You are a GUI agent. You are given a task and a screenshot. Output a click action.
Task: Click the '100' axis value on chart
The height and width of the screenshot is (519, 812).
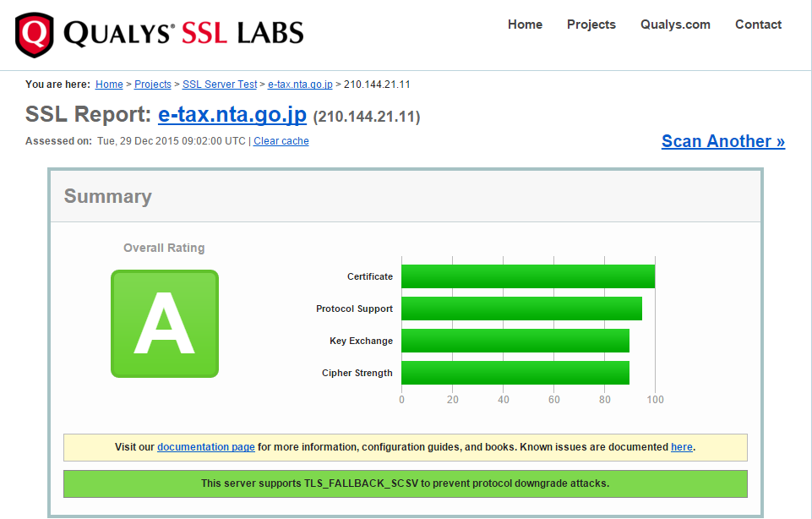(655, 399)
